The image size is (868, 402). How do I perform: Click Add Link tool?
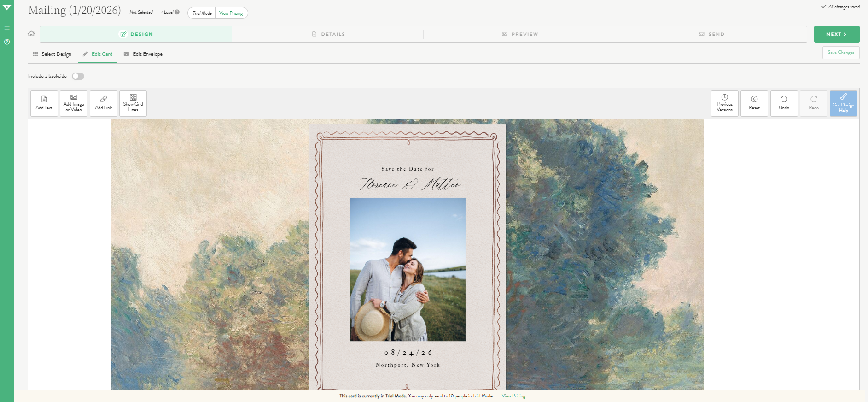point(104,103)
